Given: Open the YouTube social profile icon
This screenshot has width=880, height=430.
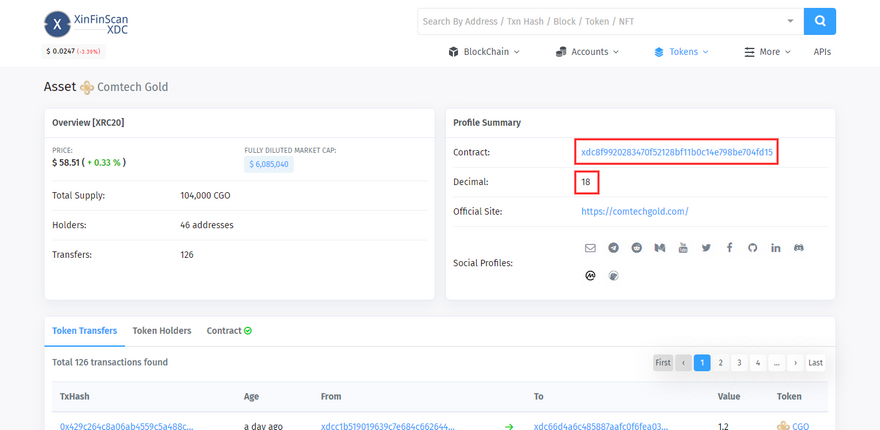Looking at the screenshot, I should pyautogui.click(x=683, y=248).
